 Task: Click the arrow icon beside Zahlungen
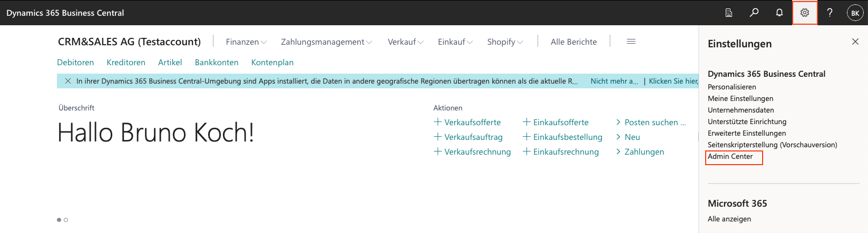pos(618,151)
